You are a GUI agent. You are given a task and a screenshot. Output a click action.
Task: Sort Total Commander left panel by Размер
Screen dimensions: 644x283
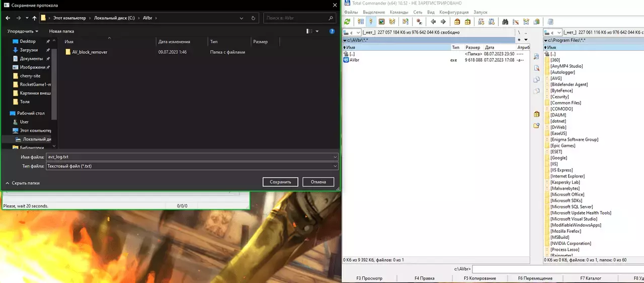[x=473, y=47]
